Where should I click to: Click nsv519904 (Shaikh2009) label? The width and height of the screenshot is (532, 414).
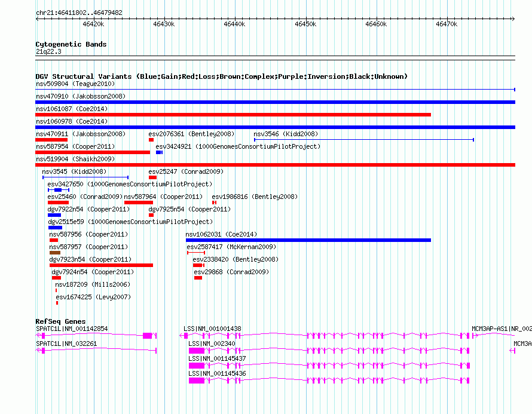(75, 159)
